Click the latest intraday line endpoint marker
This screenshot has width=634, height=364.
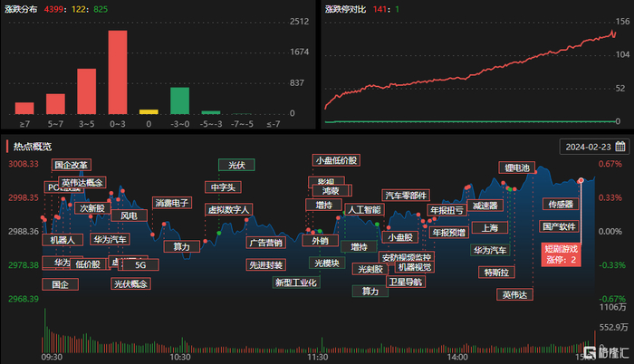(x=581, y=180)
